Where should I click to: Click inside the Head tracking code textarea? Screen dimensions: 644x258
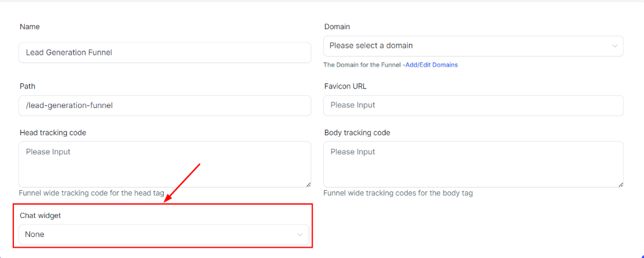pos(164,164)
